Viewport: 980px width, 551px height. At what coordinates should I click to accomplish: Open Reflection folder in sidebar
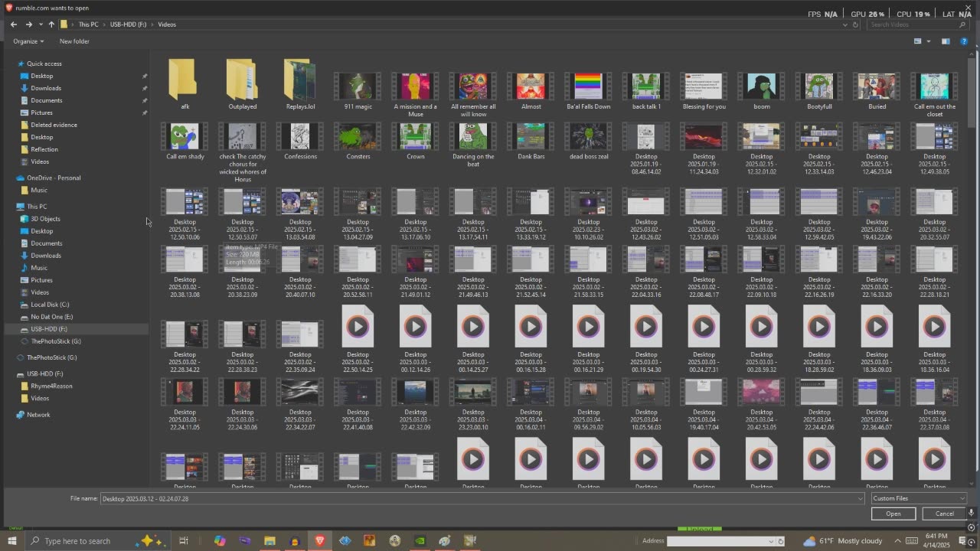(44, 149)
